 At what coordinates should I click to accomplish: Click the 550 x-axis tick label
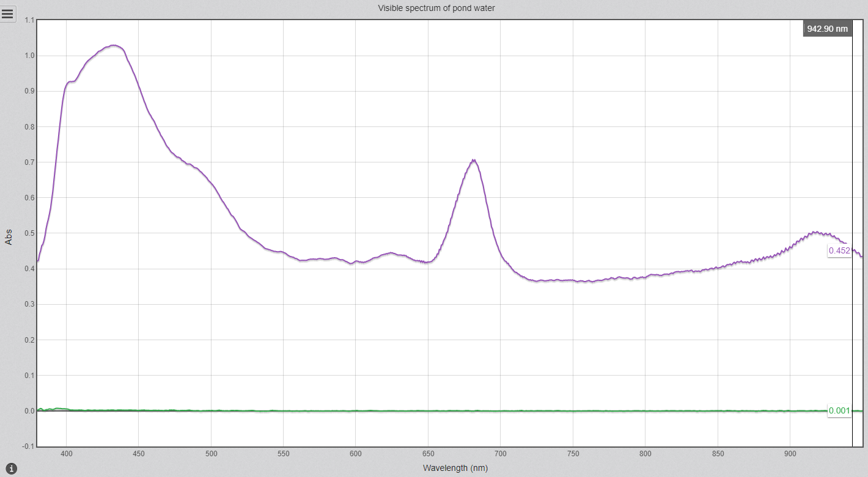coord(283,454)
